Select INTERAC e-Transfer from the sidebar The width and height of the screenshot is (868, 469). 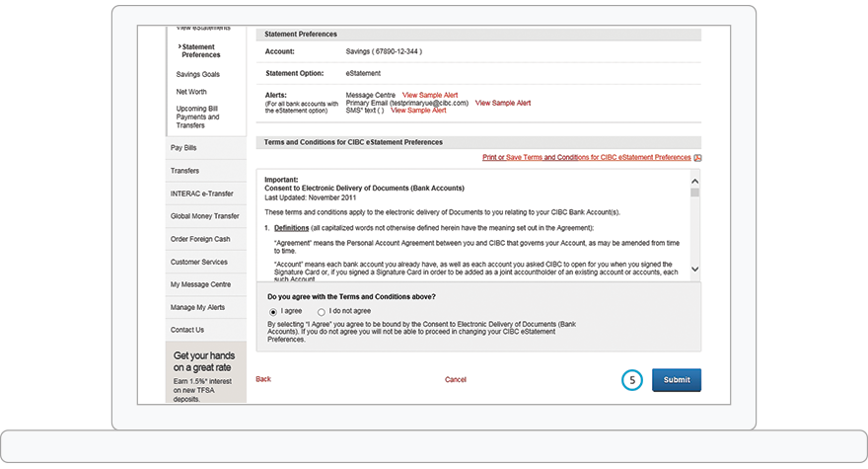pyautogui.click(x=201, y=194)
